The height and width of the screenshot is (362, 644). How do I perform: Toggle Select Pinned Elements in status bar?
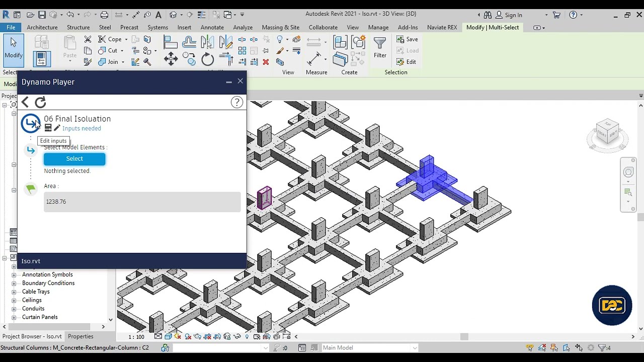click(554, 348)
